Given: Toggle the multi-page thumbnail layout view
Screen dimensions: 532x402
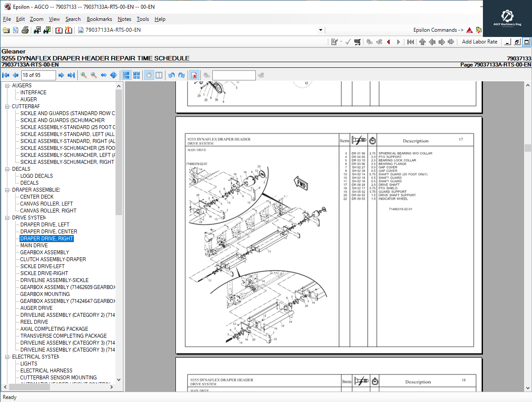Looking at the screenshot, I should 135,75.
